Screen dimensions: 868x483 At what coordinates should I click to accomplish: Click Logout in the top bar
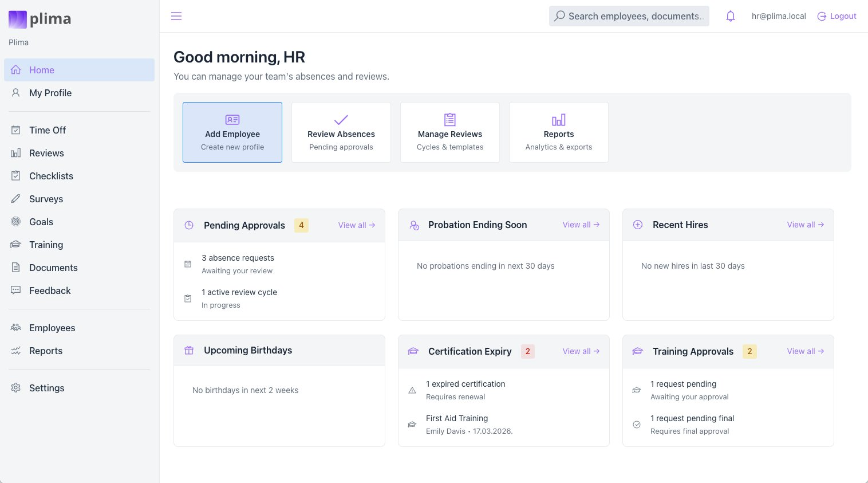point(837,16)
